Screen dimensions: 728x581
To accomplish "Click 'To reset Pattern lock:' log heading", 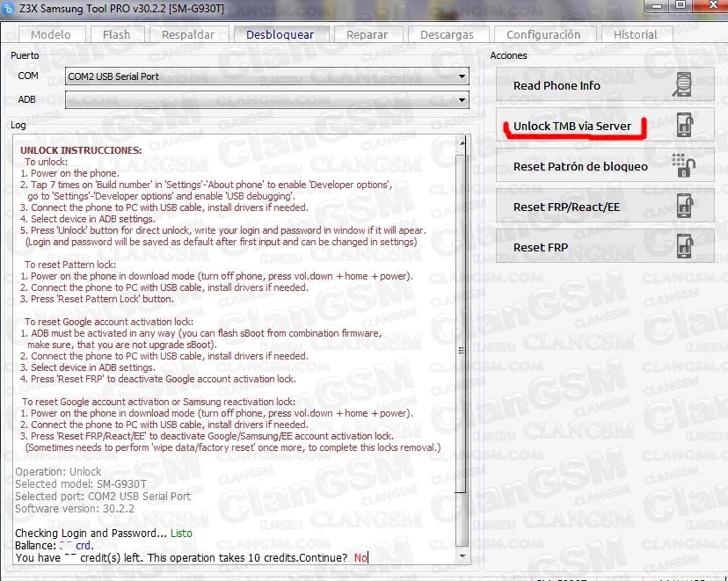I will click(70, 265).
